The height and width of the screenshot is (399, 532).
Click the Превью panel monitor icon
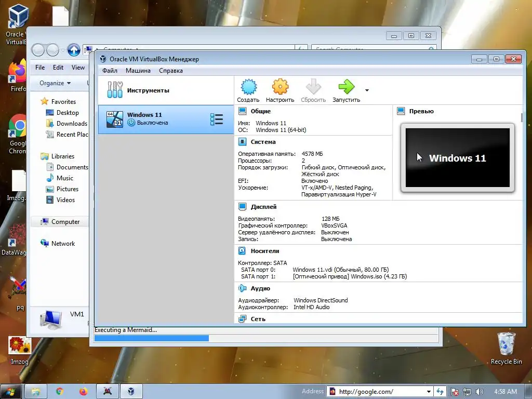(x=401, y=111)
